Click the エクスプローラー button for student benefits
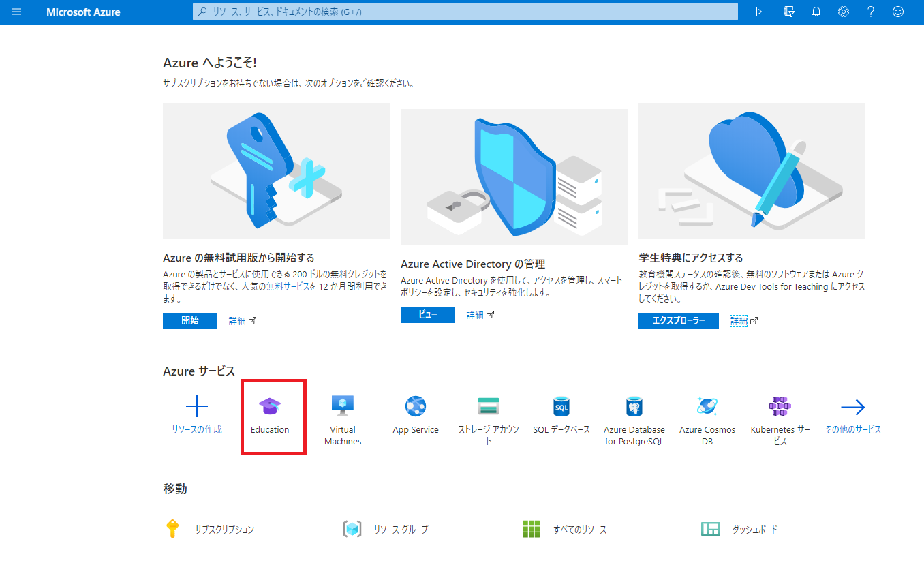This screenshot has width=924, height=565. click(679, 321)
